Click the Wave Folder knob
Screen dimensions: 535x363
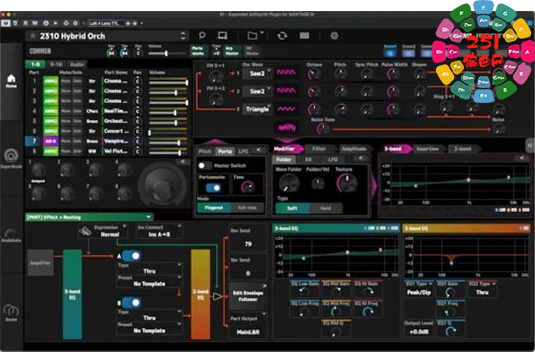[289, 183]
